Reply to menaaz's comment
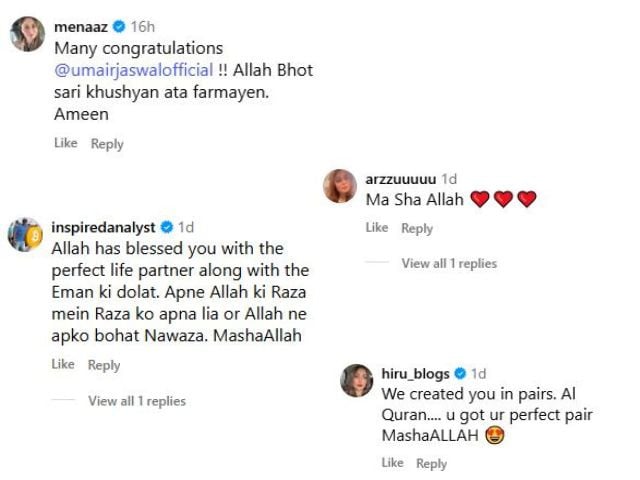 point(107,144)
